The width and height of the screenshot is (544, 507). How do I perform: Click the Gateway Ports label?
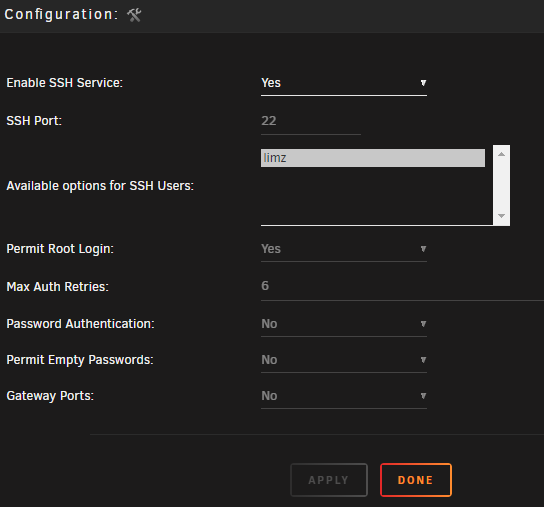click(50, 396)
